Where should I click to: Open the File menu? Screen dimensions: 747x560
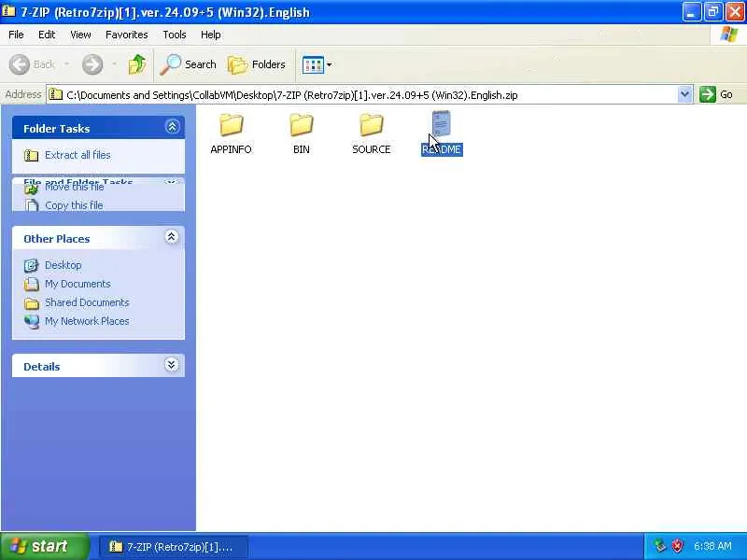point(16,35)
